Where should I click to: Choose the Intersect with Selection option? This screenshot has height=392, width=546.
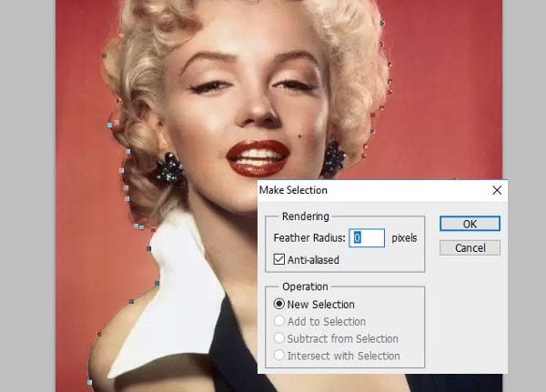point(279,355)
